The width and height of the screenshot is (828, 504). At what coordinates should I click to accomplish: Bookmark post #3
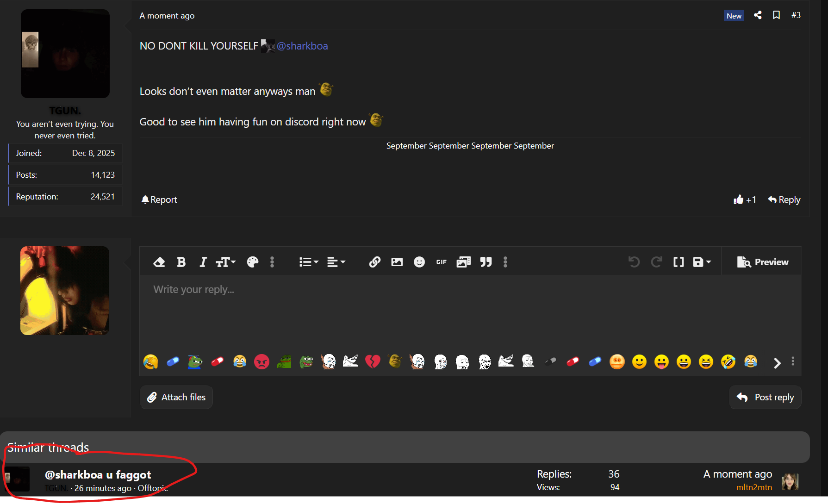pos(777,15)
